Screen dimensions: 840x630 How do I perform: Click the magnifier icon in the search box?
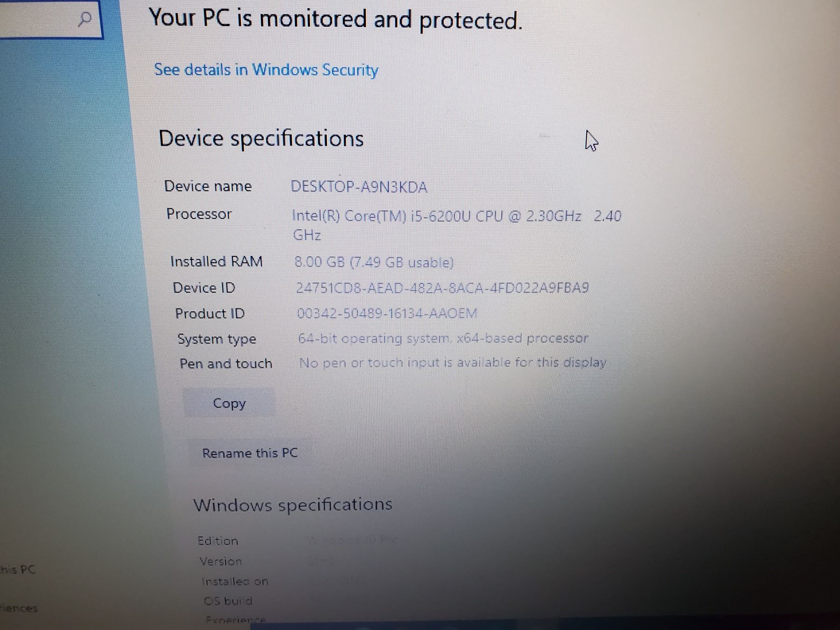click(84, 19)
